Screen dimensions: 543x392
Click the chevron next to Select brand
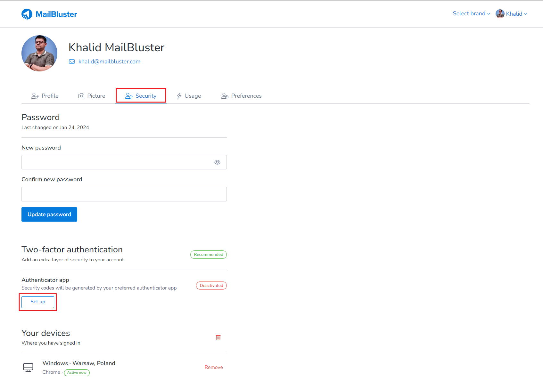point(489,14)
